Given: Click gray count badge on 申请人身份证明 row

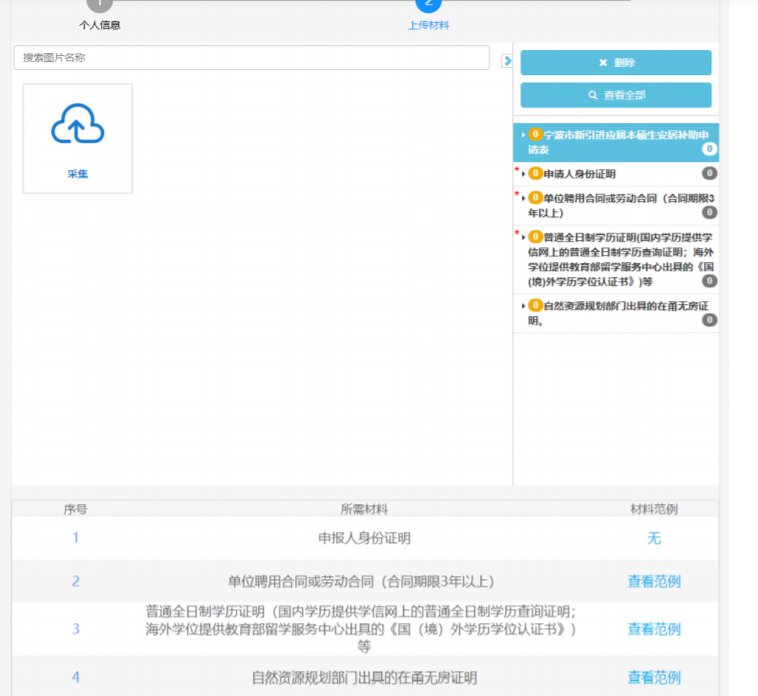Looking at the screenshot, I should (709, 173).
